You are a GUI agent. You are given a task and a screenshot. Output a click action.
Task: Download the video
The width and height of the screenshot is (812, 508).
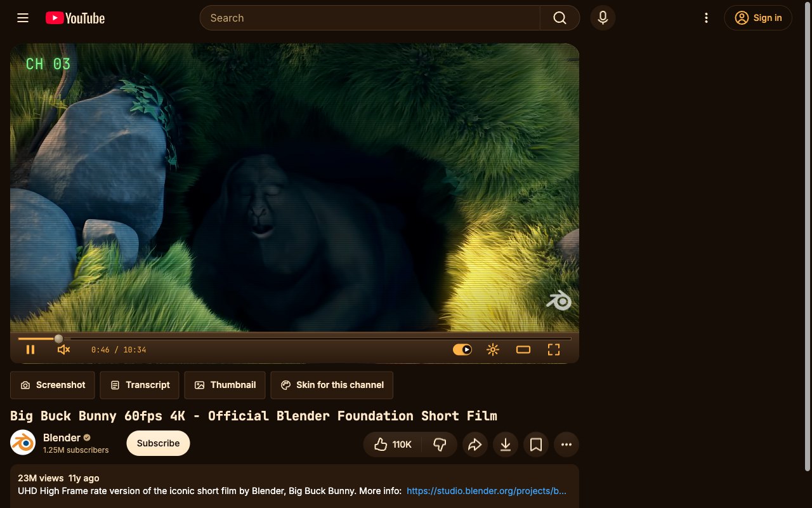point(506,444)
